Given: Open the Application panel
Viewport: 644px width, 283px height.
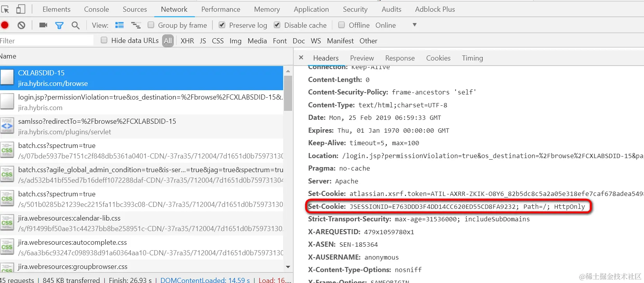Looking at the screenshot, I should [x=311, y=9].
